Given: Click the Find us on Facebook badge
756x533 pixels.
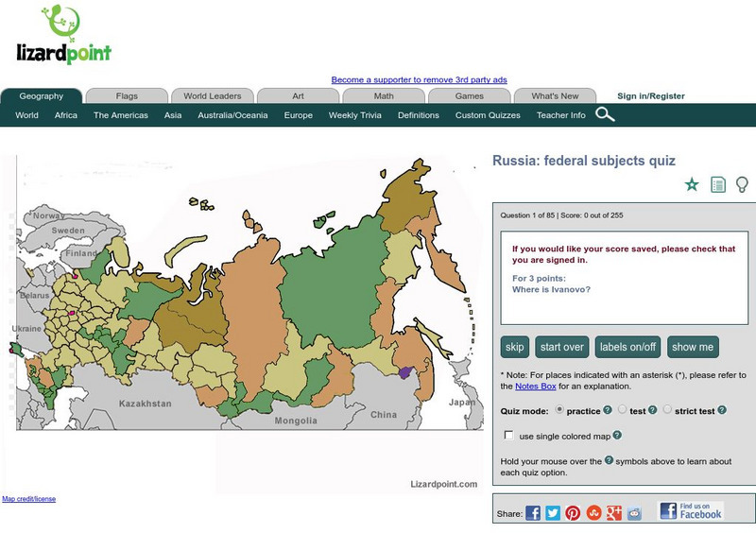Looking at the screenshot, I should pyautogui.click(x=691, y=511).
